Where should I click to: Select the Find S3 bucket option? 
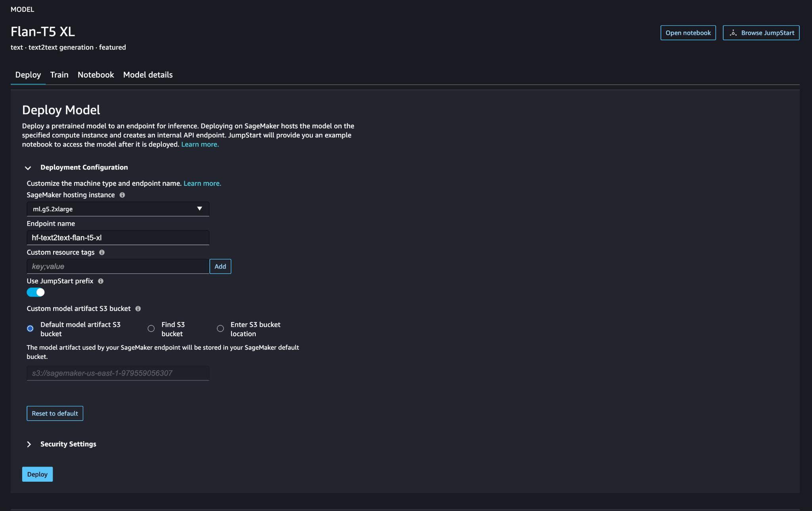click(x=151, y=329)
